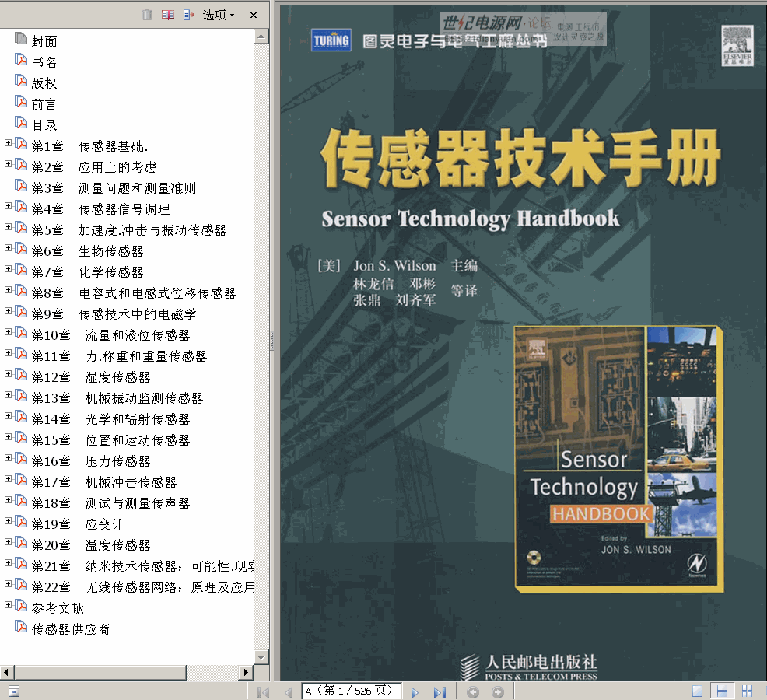This screenshot has width=767, height=700.
Task: Open the 前言 bookmark
Action: pos(44,104)
